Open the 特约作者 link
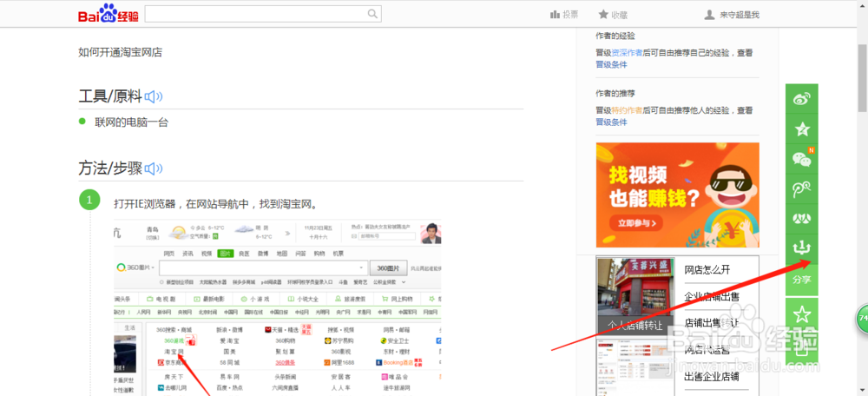Screen dimensions: 868x396 click(x=628, y=110)
